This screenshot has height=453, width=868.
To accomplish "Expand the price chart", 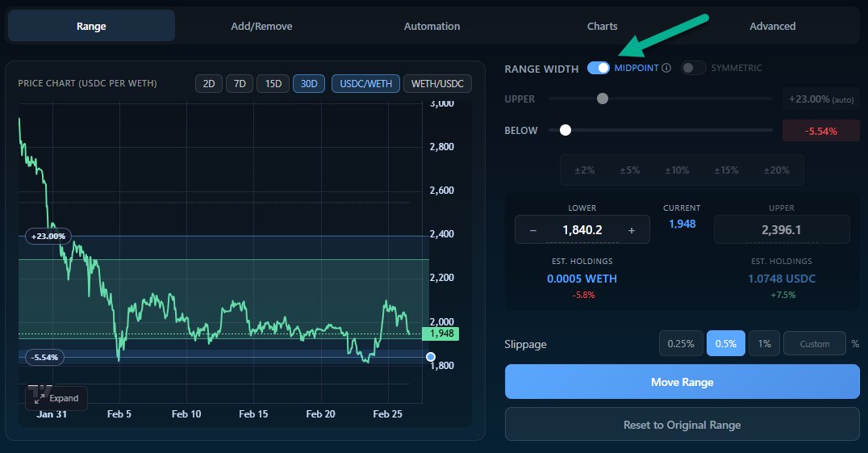I will [x=56, y=398].
